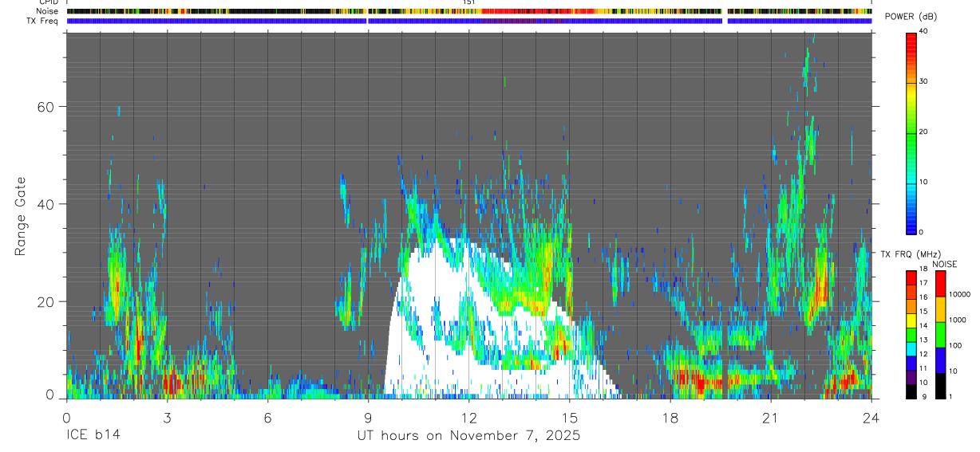
Task: Click x-axis tick label "12"
Action: point(468,417)
